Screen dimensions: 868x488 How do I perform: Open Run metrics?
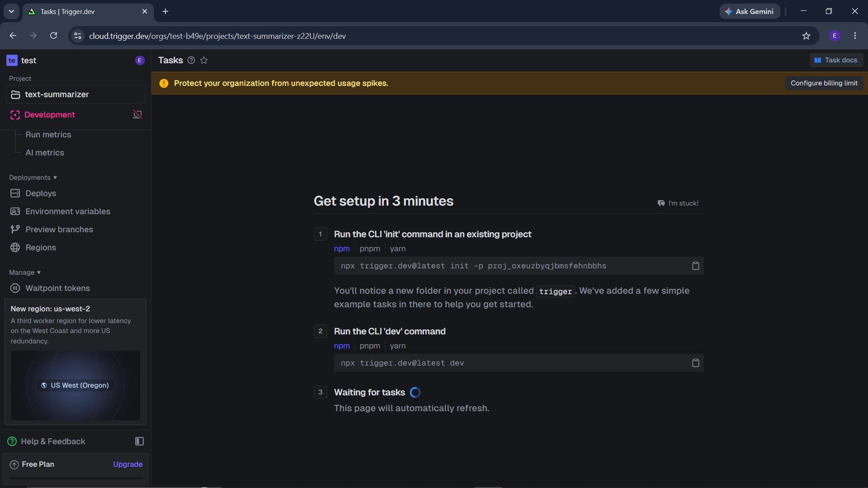tap(48, 135)
